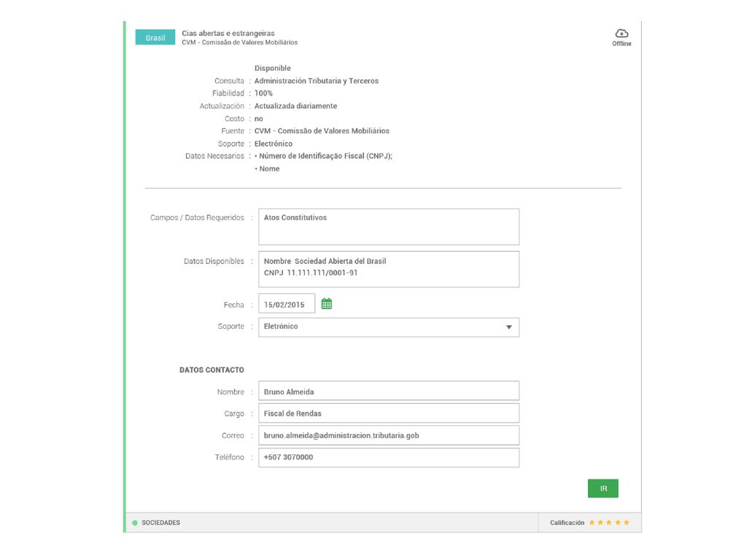This screenshot has width=747, height=560.
Task: Click the SOCIEDADES footer label
Action: (x=161, y=522)
